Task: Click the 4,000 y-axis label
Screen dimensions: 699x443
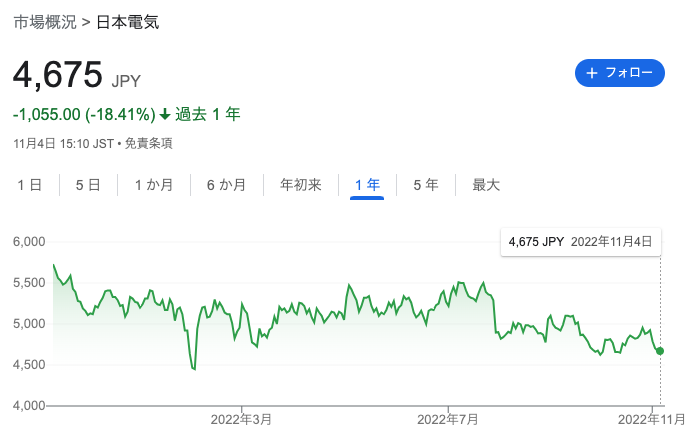Action: [x=29, y=406]
